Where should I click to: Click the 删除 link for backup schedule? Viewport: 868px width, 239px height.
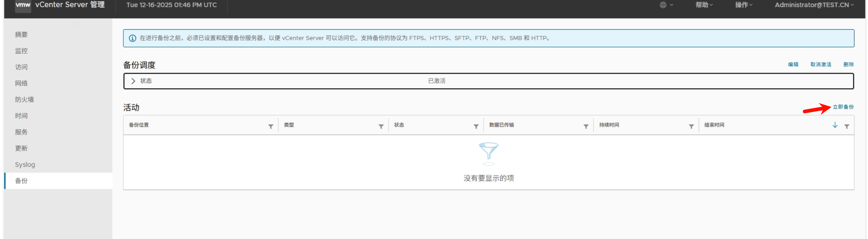[x=848, y=64]
